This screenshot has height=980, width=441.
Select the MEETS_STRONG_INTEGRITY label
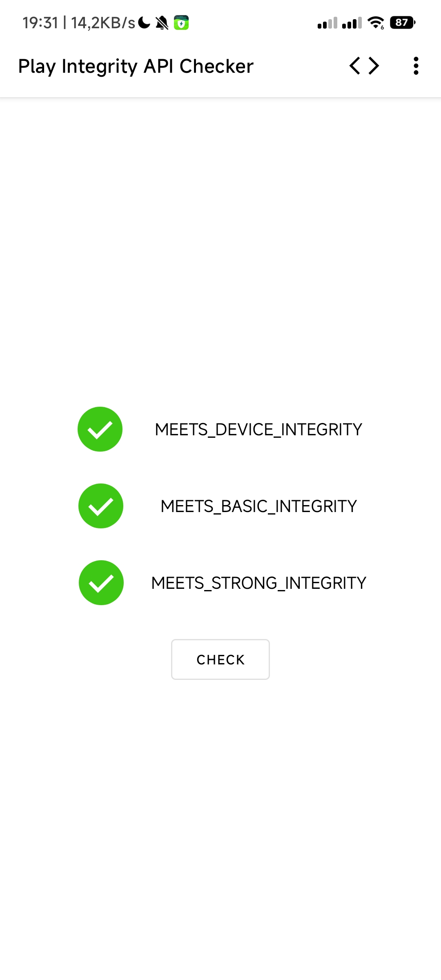point(258,583)
